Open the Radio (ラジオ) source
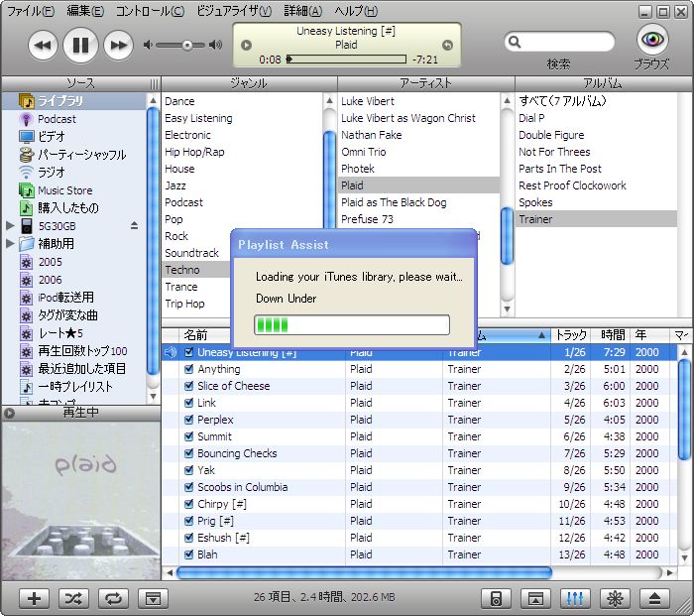The image size is (694, 616). (42, 173)
